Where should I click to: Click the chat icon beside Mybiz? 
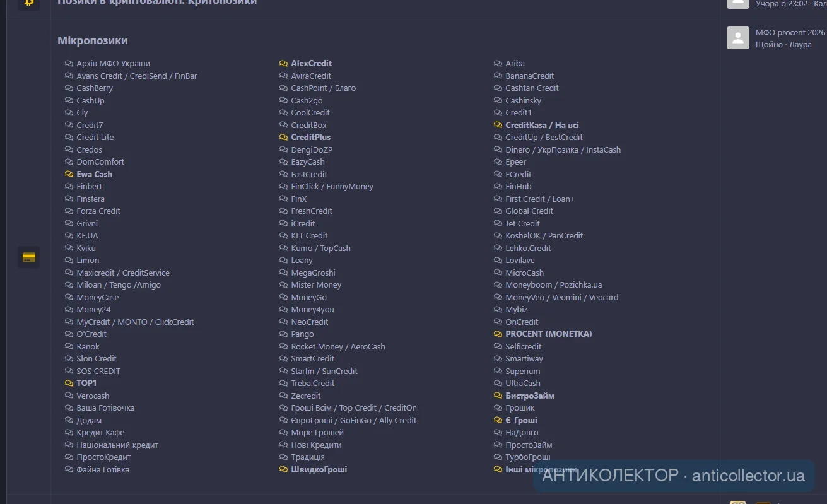click(x=498, y=310)
